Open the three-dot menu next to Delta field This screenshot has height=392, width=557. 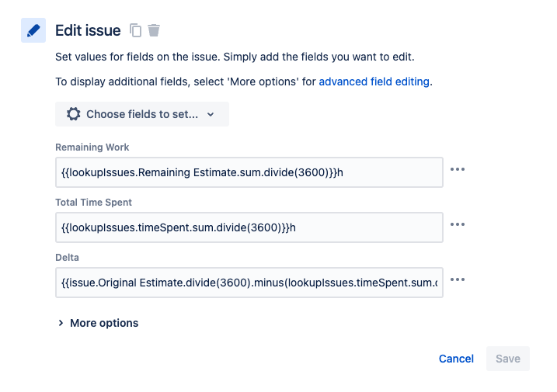click(458, 279)
